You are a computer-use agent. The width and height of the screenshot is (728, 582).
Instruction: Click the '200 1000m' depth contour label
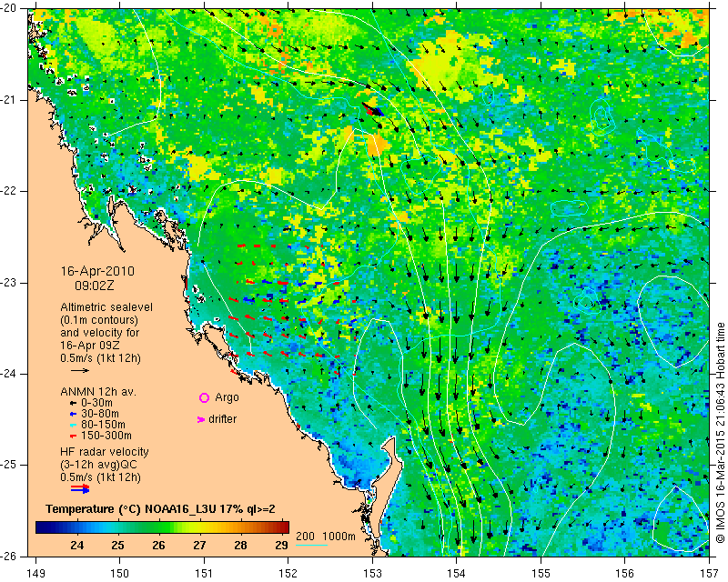pyautogui.click(x=326, y=536)
